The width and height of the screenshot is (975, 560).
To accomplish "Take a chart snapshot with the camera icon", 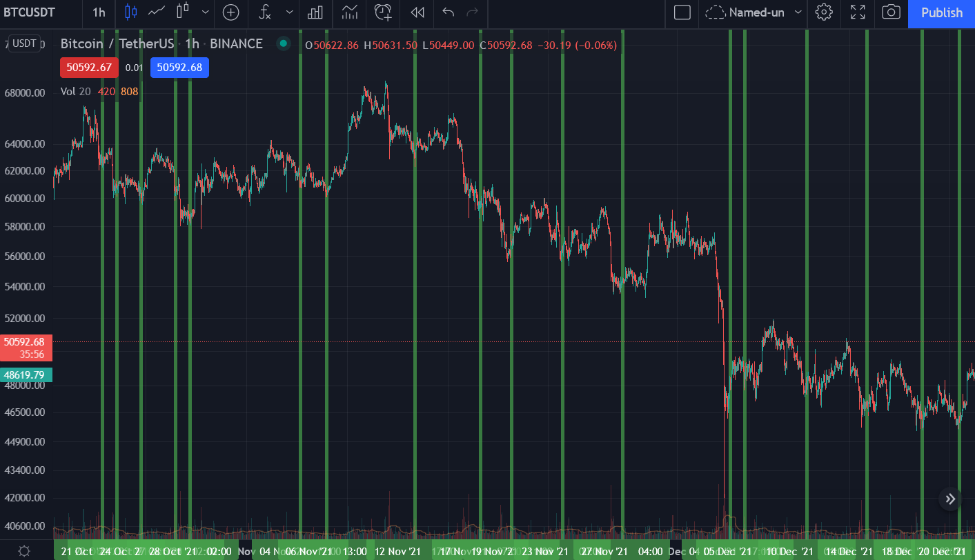I will pyautogui.click(x=891, y=12).
